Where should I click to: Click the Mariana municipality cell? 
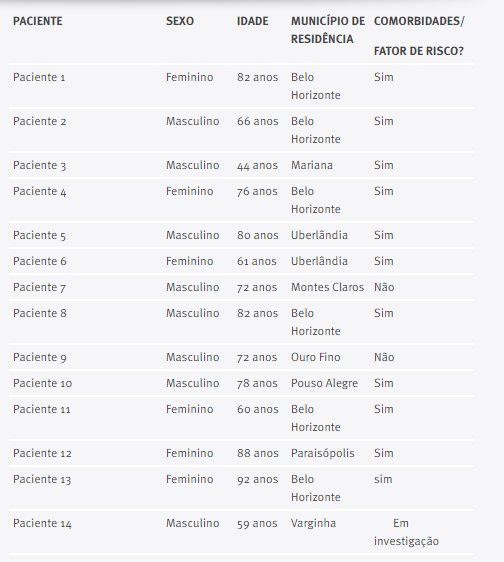point(312,165)
